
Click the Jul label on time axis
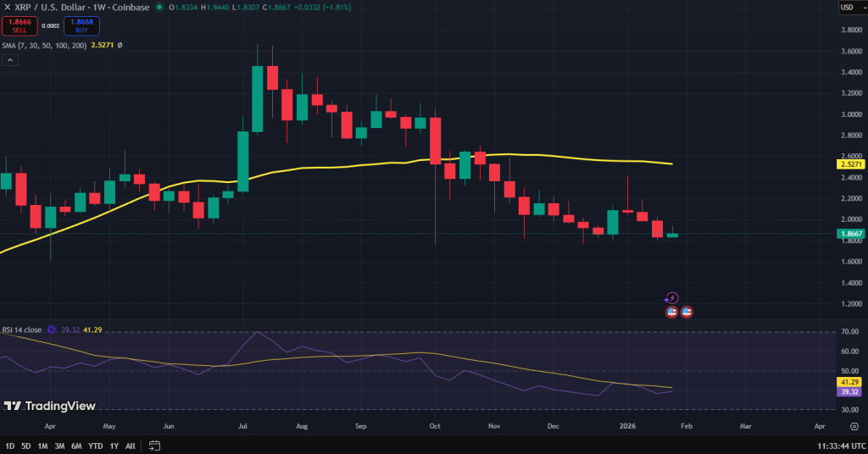click(x=242, y=426)
